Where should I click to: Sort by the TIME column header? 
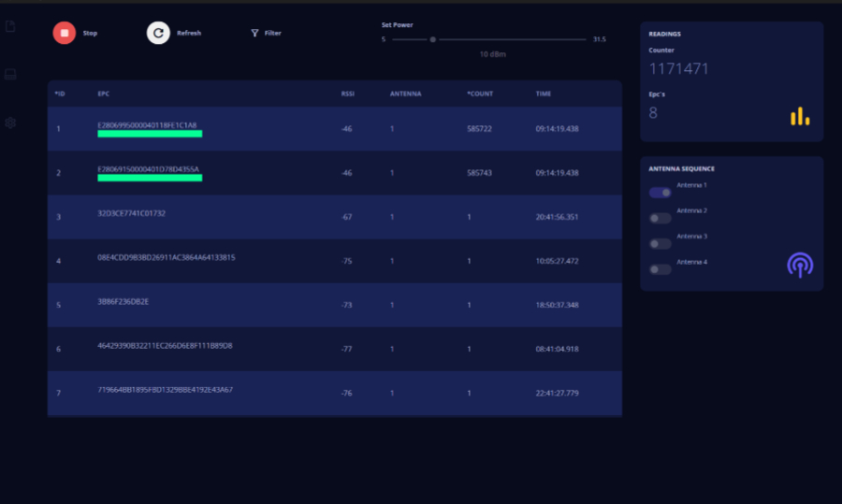[544, 94]
